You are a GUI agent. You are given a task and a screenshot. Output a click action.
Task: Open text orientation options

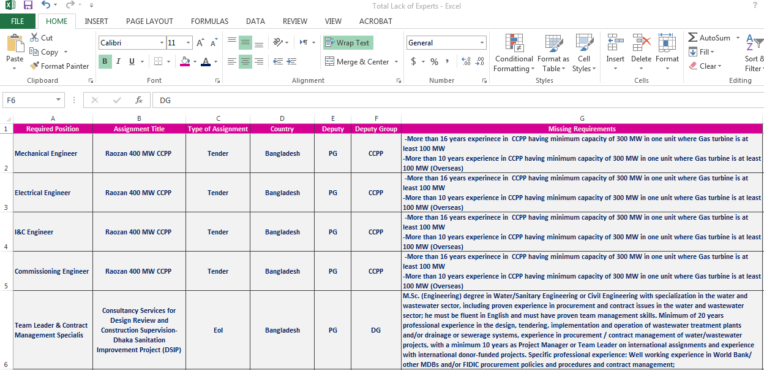point(281,42)
